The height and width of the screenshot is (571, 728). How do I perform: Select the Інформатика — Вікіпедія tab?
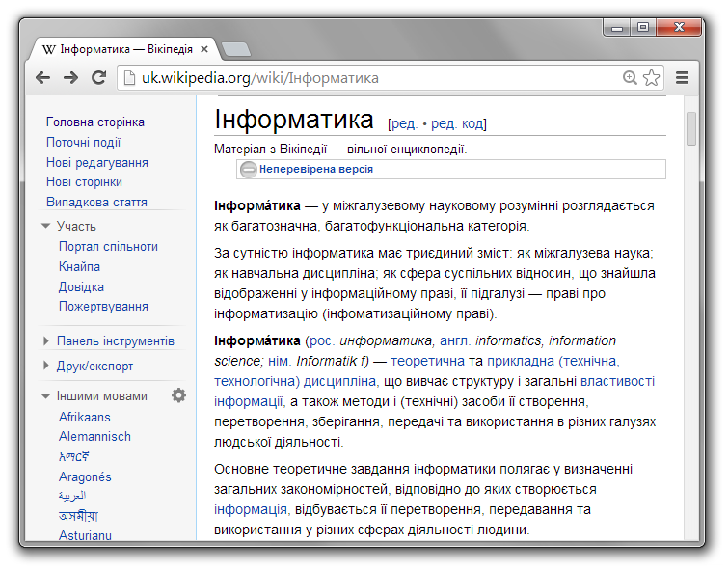coord(125,49)
